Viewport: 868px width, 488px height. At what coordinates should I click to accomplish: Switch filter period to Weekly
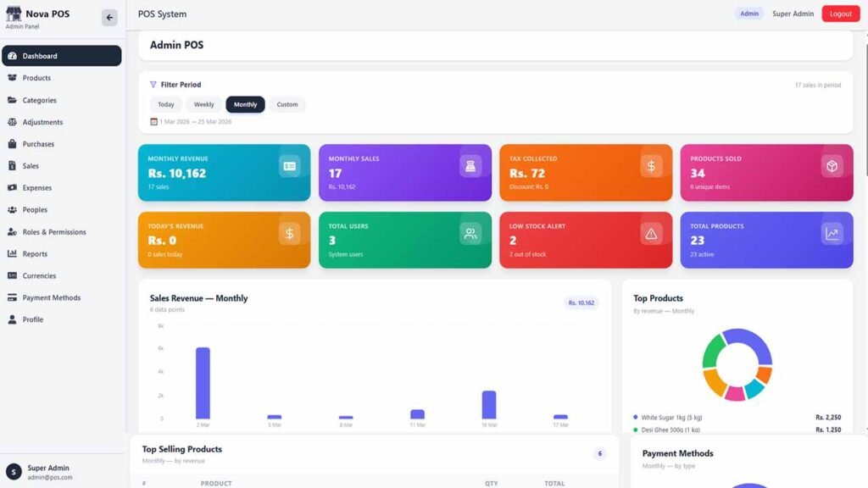pos(203,105)
